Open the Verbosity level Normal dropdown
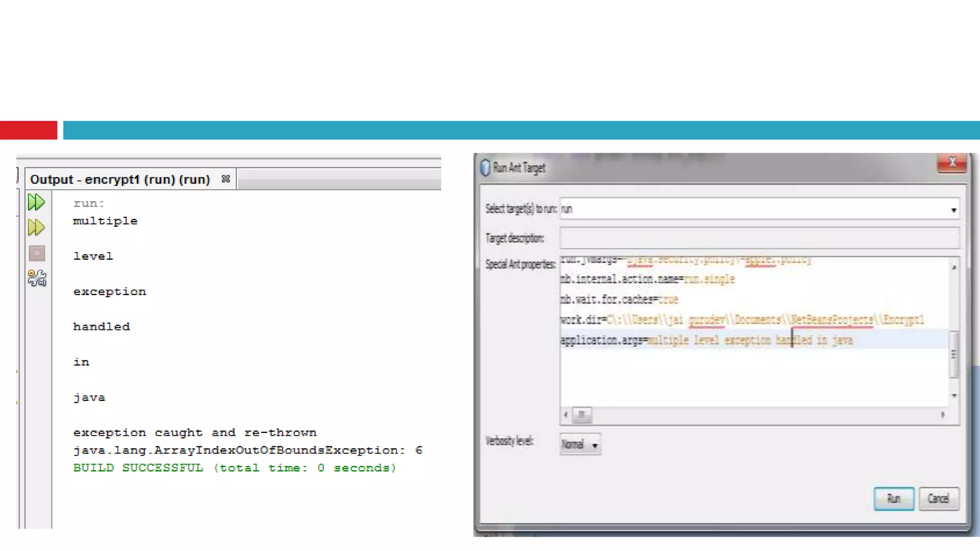This screenshot has height=551, width=980. tap(580, 444)
